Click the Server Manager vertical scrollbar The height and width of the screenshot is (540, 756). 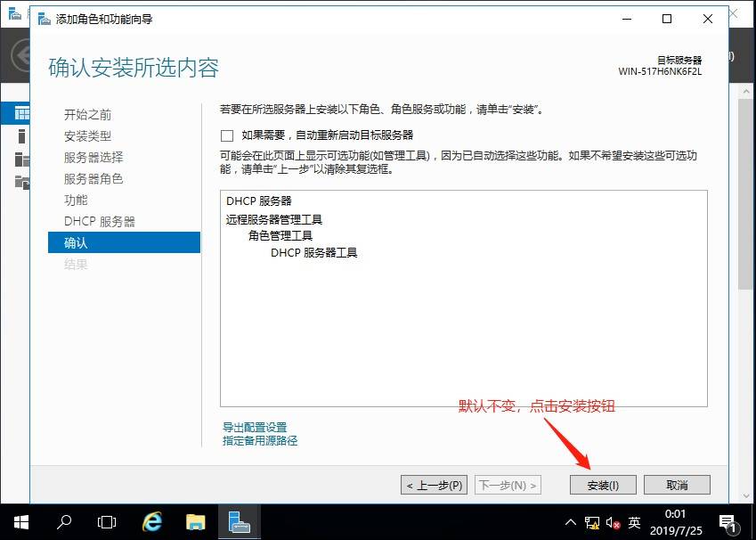click(745, 223)
